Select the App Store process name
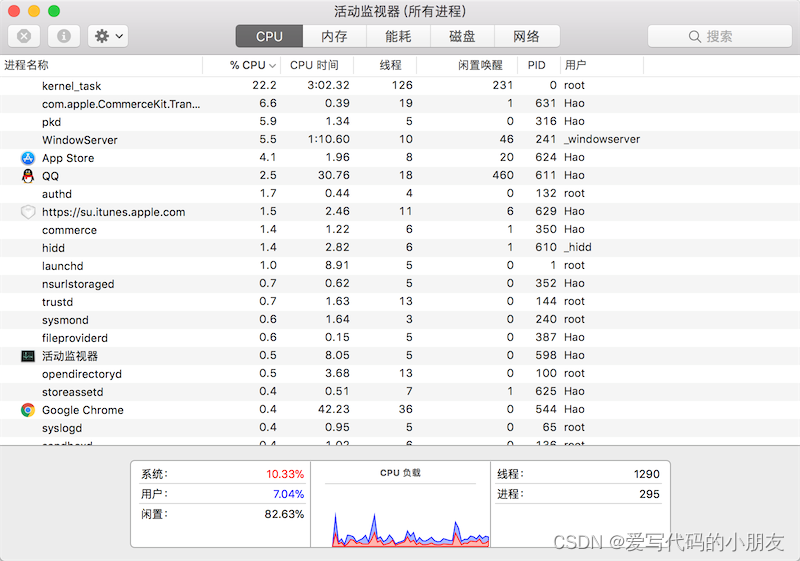This screenshot has height=561, width=800. point(68,158)
